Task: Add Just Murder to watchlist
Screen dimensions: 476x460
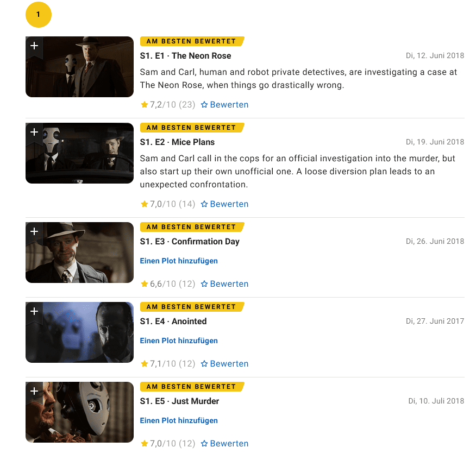Action: 34,392
